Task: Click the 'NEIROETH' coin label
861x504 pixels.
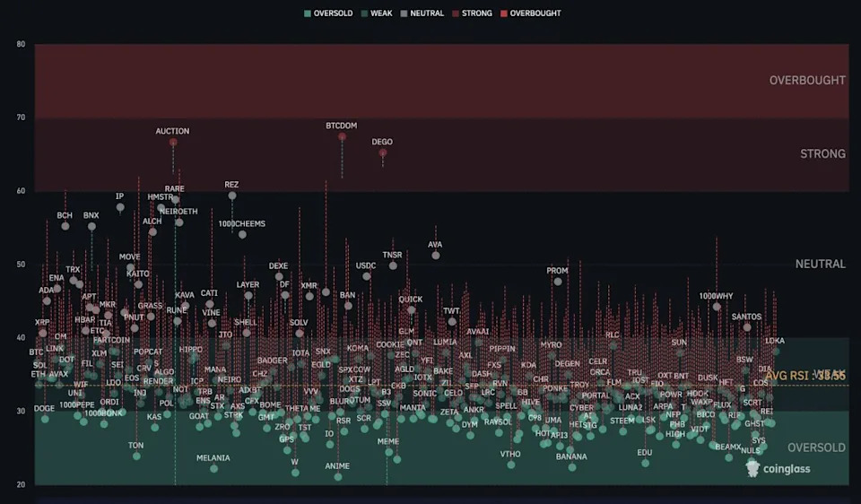Action: pos(178,212)
